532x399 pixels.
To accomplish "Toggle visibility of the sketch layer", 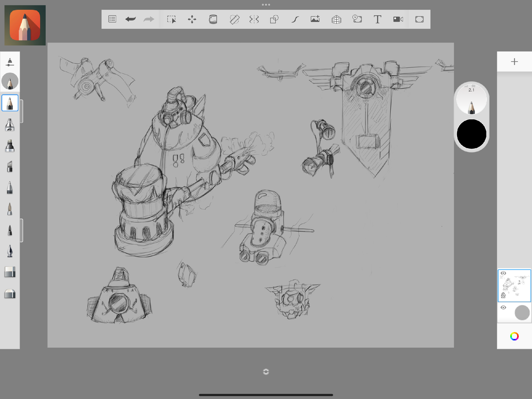I will (503, 274).
